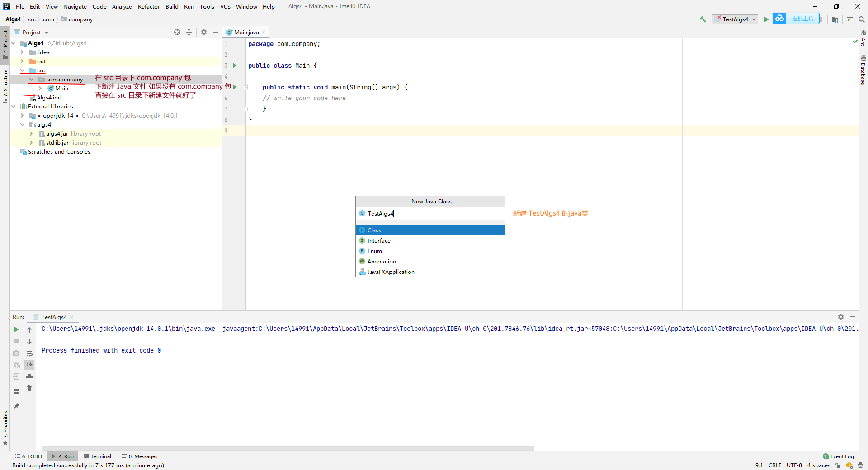Screen dimensions: 868x470
Task: Run TestAlgs4 with the toolbar play icon
Action: pos(766,19)
